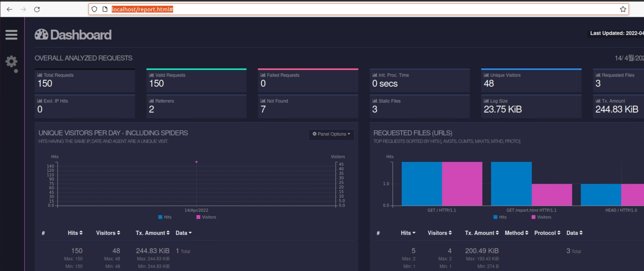Expand the Data column dropdown in visitors table
The image size is (644, 271).
tap(184, 233)
